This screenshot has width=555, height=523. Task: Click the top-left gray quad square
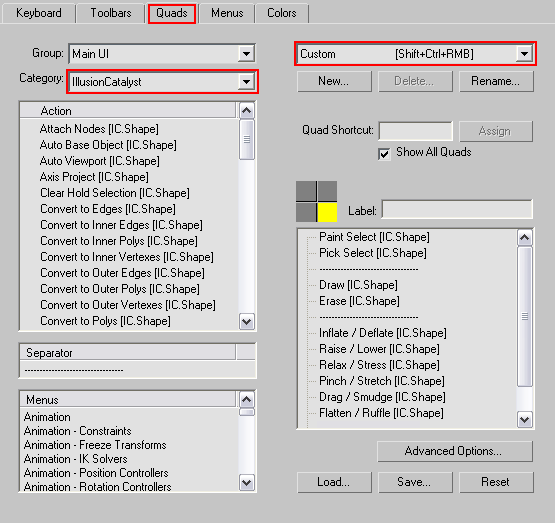coord(306,191)
